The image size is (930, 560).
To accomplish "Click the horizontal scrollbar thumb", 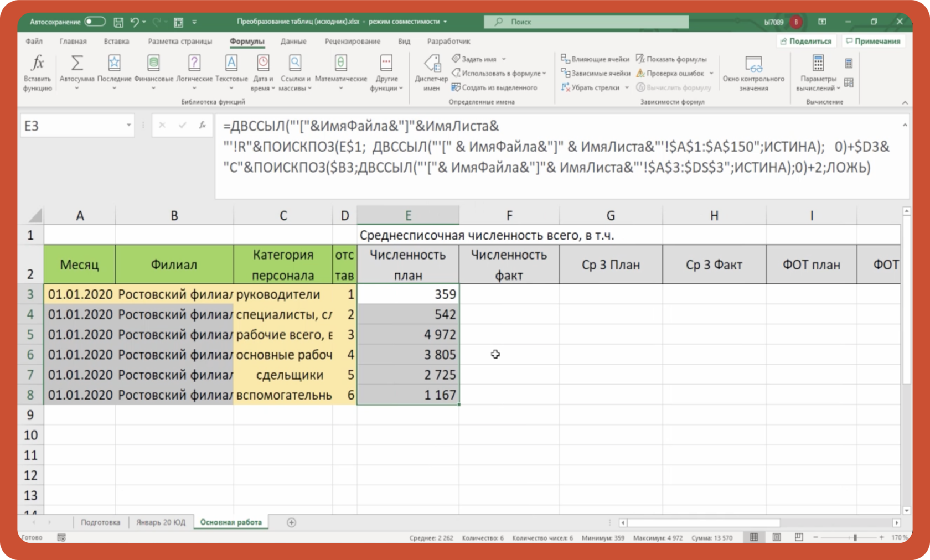I will [x=704, y=523].
